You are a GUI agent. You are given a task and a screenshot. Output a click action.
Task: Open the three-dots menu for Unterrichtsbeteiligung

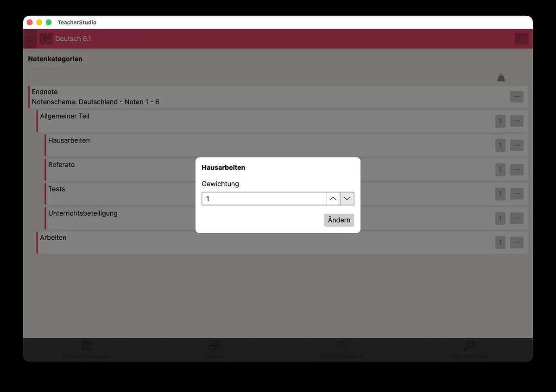click(517, 218)
